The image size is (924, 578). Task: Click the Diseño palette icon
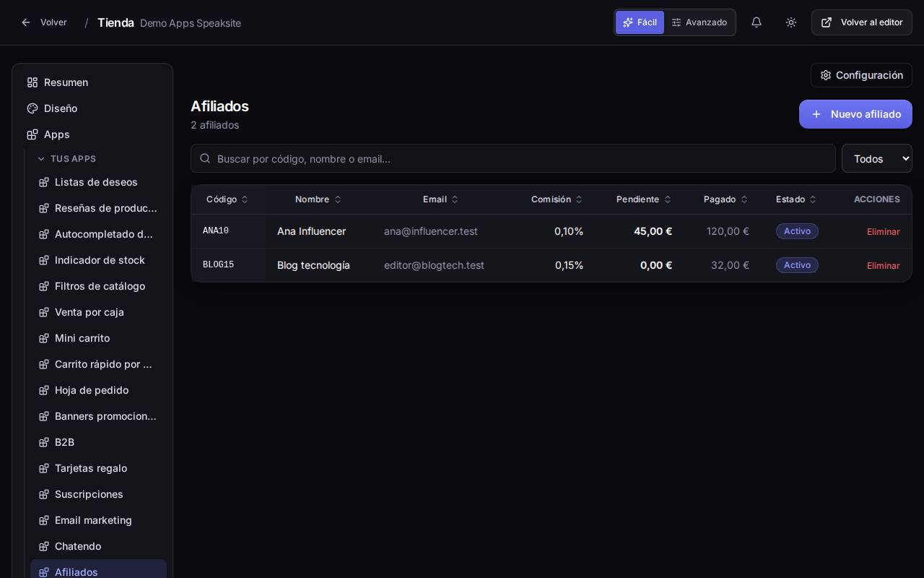32,108
